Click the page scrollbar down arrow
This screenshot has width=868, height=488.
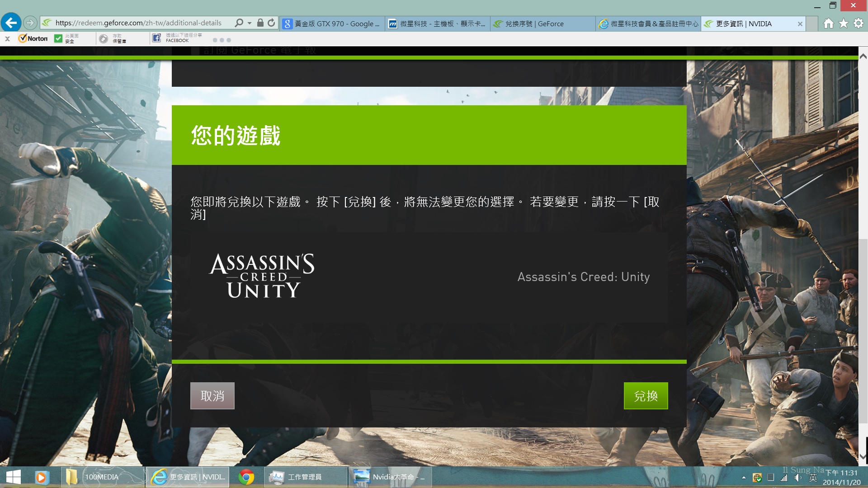pos(863,457)
